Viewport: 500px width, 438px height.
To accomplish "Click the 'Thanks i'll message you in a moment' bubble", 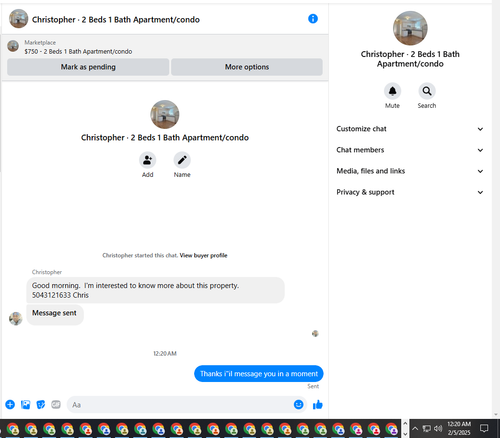I will (x=259, y=374).
